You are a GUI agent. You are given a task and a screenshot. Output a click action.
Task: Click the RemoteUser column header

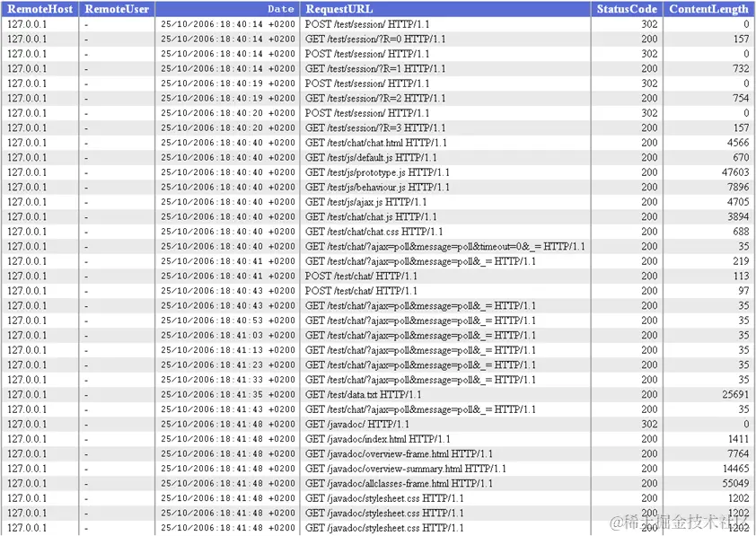[117, 9]
